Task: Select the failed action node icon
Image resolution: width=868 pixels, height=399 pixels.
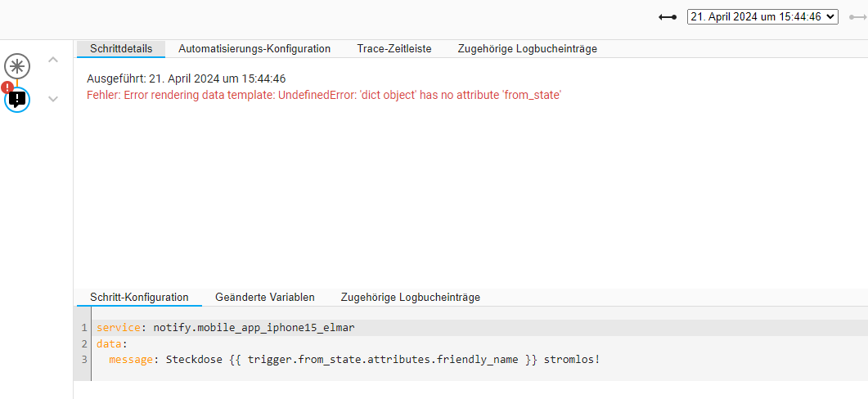Action: (x=17, y=100)
